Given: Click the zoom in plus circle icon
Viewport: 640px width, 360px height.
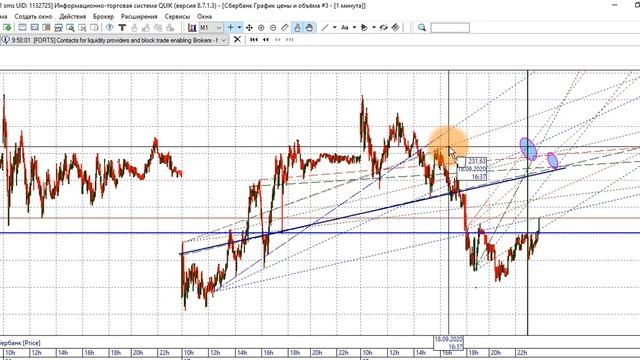Looking at the screenshot, I should point(261,27).
